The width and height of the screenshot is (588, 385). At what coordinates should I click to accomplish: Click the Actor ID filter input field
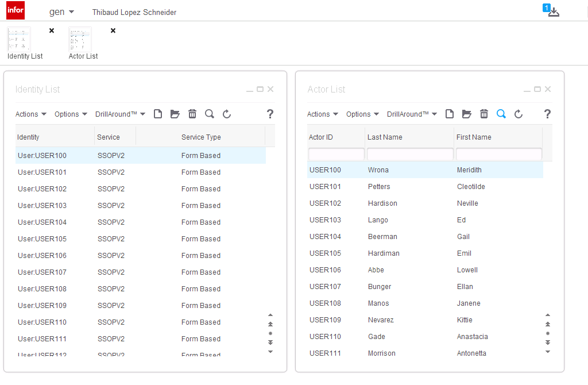[336, 154]
